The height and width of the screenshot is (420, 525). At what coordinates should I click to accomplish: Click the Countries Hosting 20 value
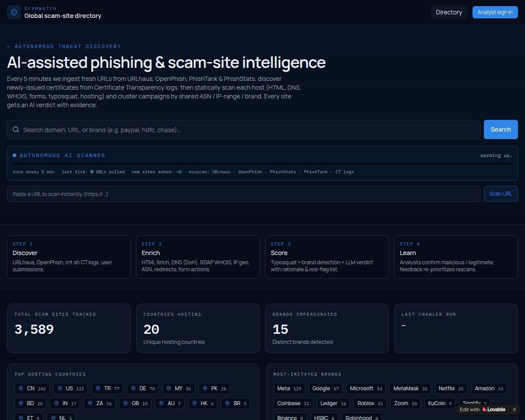tap(151, 329)
